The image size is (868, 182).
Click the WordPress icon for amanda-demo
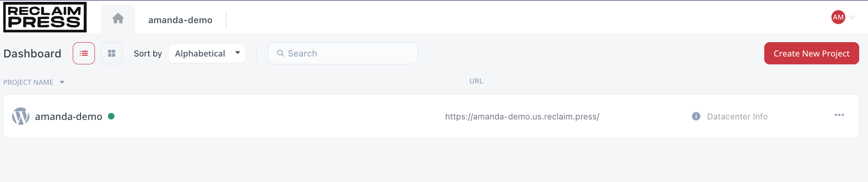21,116
